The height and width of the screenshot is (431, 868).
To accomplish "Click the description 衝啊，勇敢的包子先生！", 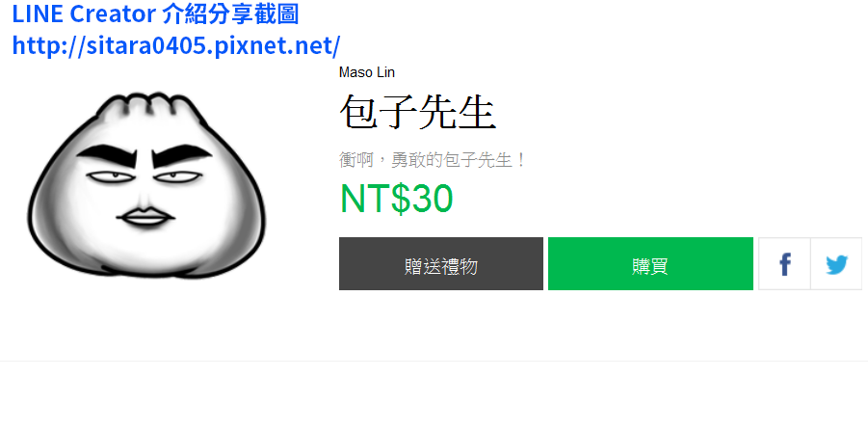I will click(x=433, y=160).
